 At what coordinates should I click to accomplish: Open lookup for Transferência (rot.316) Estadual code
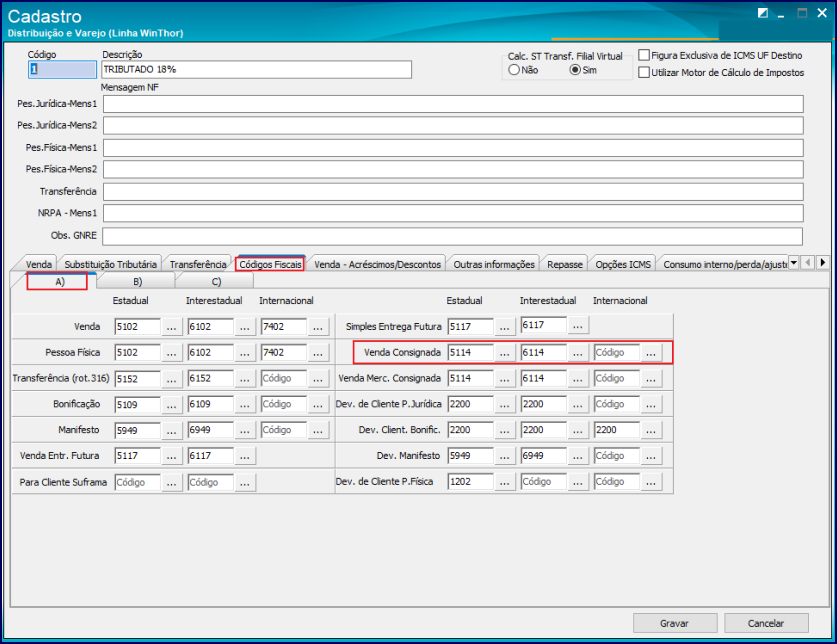pos(171,379)
